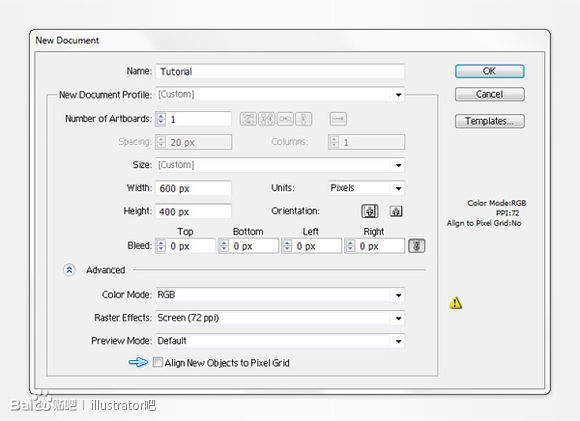Select landscape orientation icon
This screenshot has width=580, height=421.
396,211
